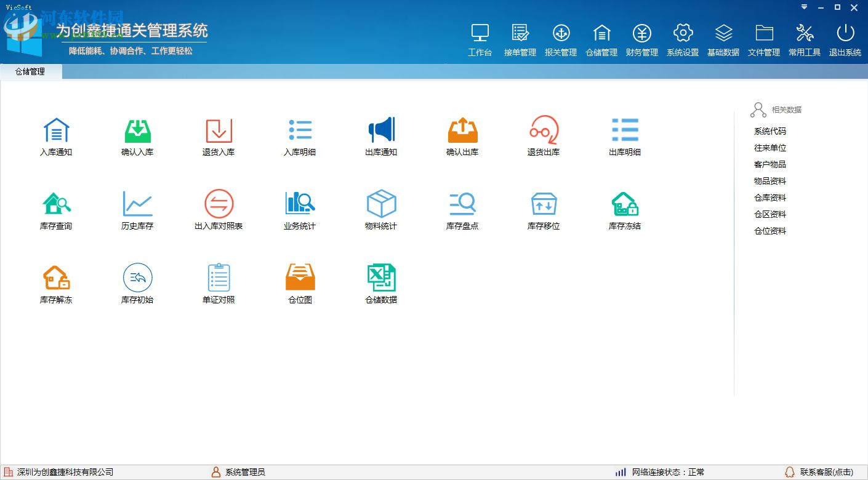Screen dimensions: 868x480
Task: Open 客户物品 related data link
Action: point(770,164)
